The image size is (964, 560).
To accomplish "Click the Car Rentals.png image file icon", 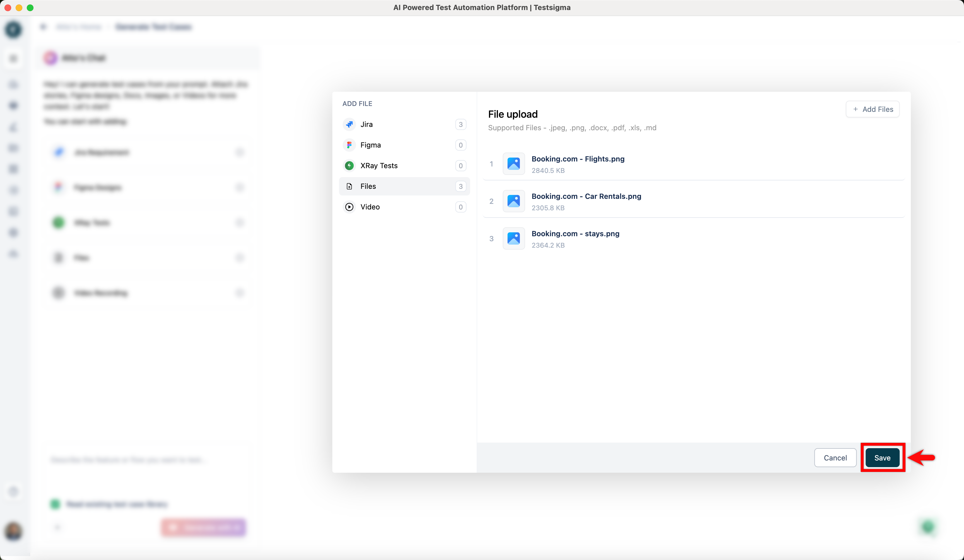I will click(x=513, y=201).
